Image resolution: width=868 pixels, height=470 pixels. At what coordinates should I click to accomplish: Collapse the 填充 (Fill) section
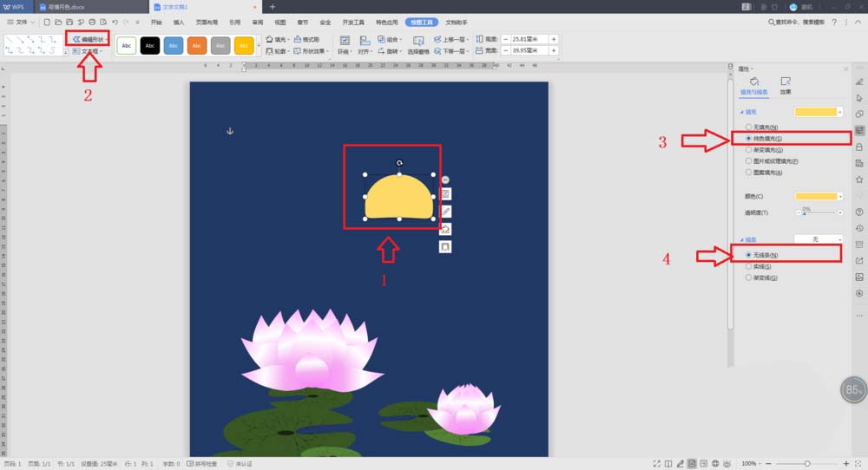pos(742,112)
